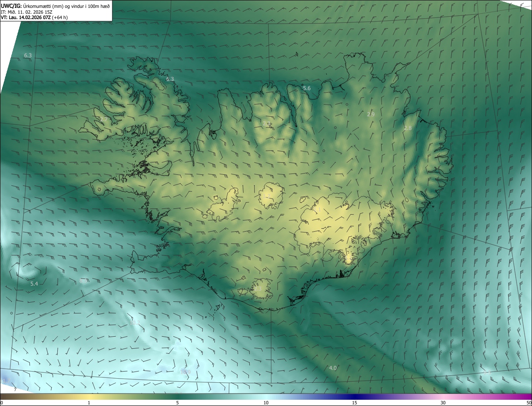Click the 2.9 value label in northeast Iceland
Image resolution: width=532 pixels, height=406 pixels.
pyautogui.click(x=371, y=114)
